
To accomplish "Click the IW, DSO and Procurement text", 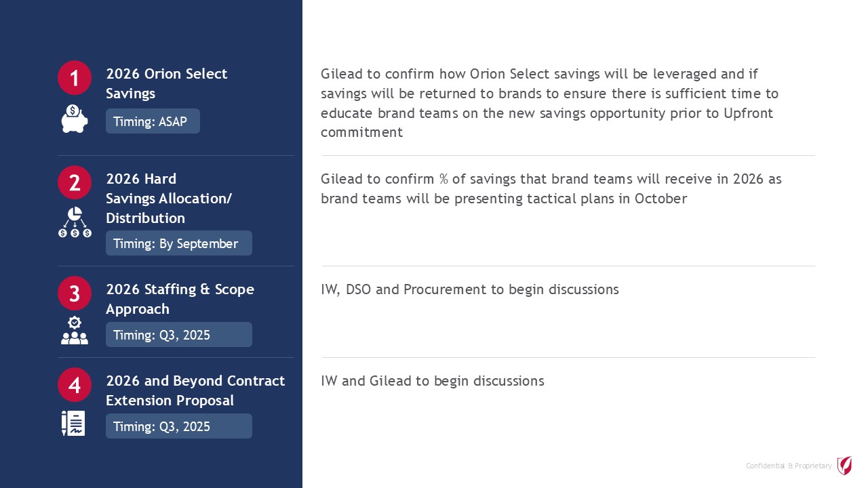I will click(x=470, y=289).
